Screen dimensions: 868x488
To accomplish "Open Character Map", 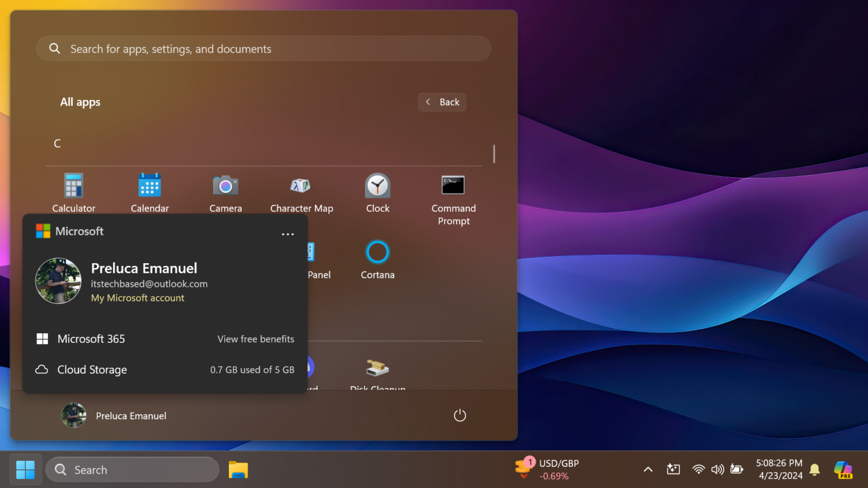I will tap(301, 192).
